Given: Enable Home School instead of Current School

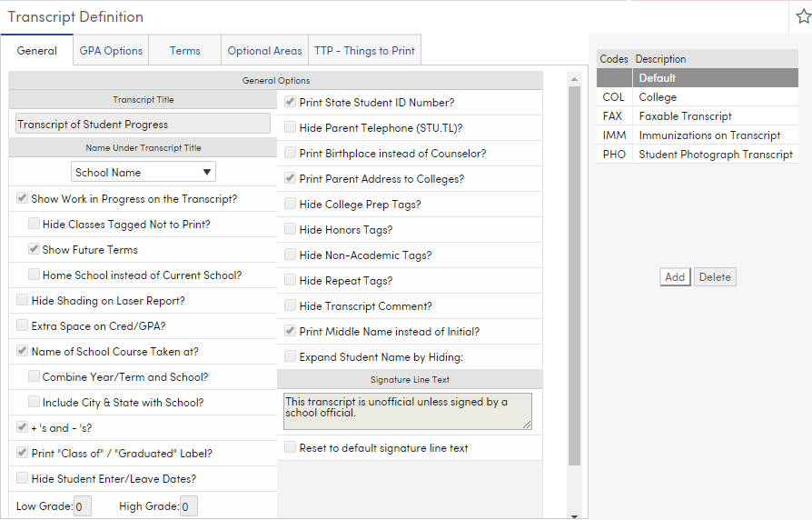Looking at the screenshot, I should (x=34, y=275).
